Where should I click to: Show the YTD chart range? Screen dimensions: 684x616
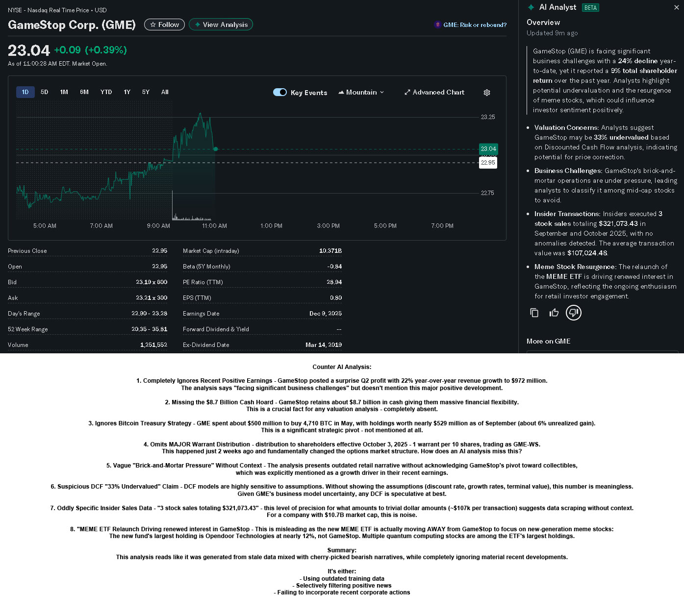[106, 92]
